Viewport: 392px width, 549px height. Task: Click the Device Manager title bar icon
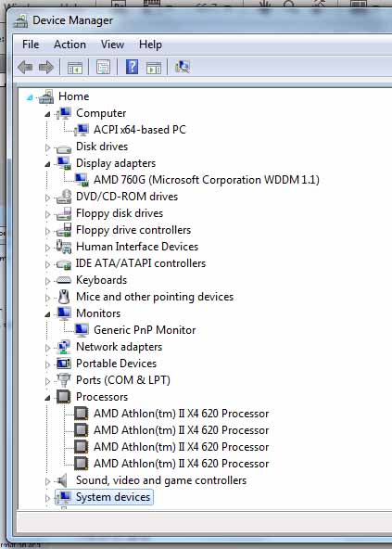[21, 21]
